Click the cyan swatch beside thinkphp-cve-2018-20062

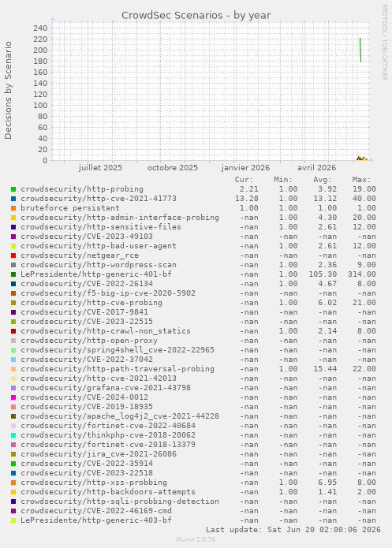click(x=13, y=435)
